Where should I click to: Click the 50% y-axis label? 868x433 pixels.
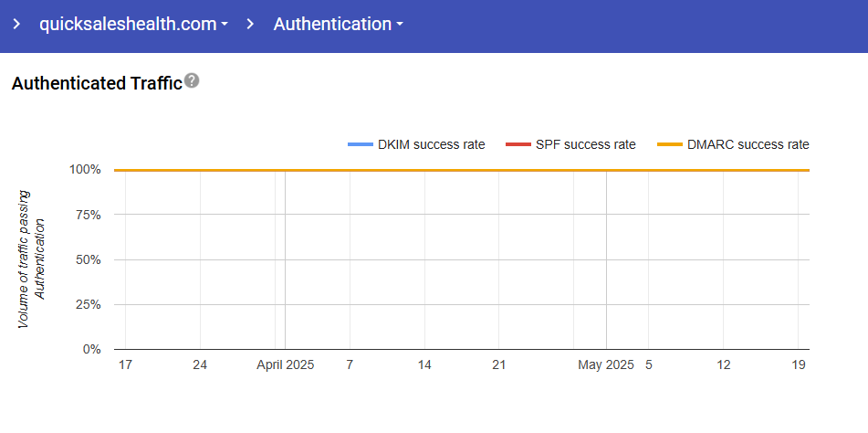click(87, 259)
